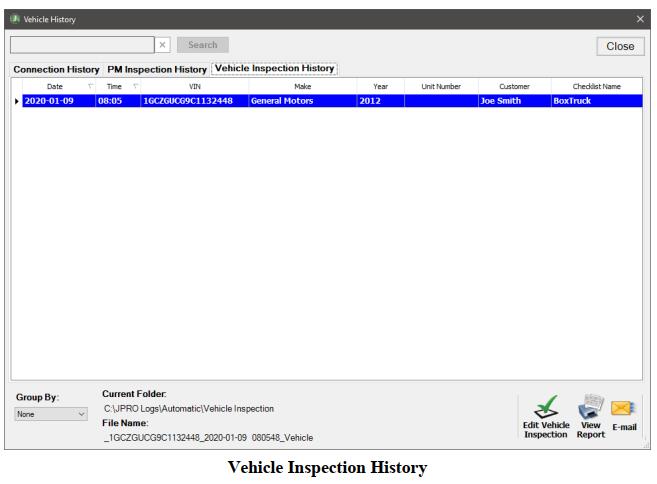Click the Edit Vehicle Inspection checkmark icon
The image size is (657, 484).
click(x=546, y=406)
